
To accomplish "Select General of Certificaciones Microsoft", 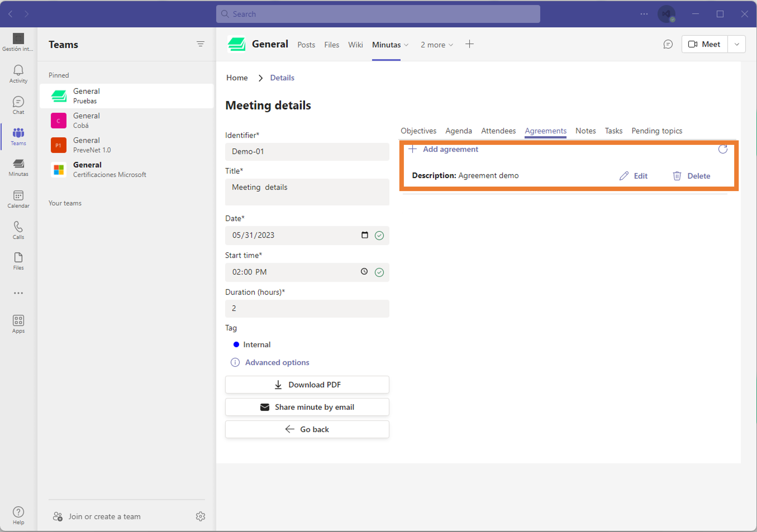I will 127,170.
